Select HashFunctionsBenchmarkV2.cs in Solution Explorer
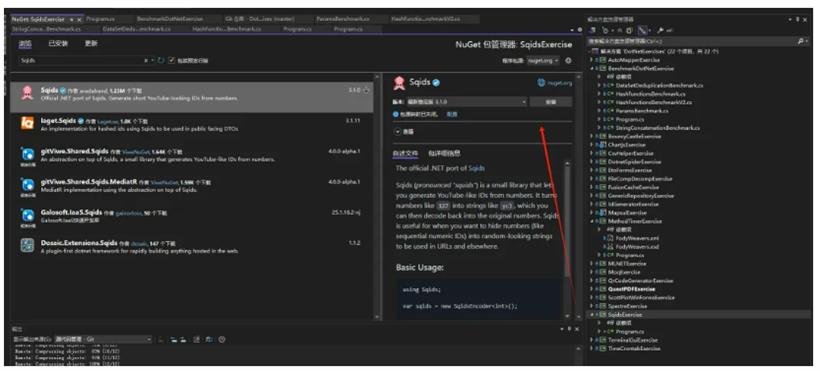 pos(654,103)
